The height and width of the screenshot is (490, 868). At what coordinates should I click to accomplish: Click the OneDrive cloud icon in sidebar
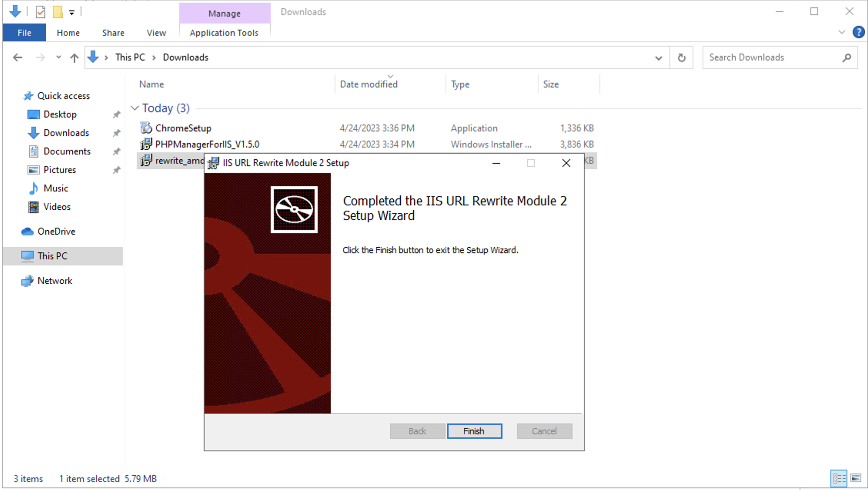(27, 231)
